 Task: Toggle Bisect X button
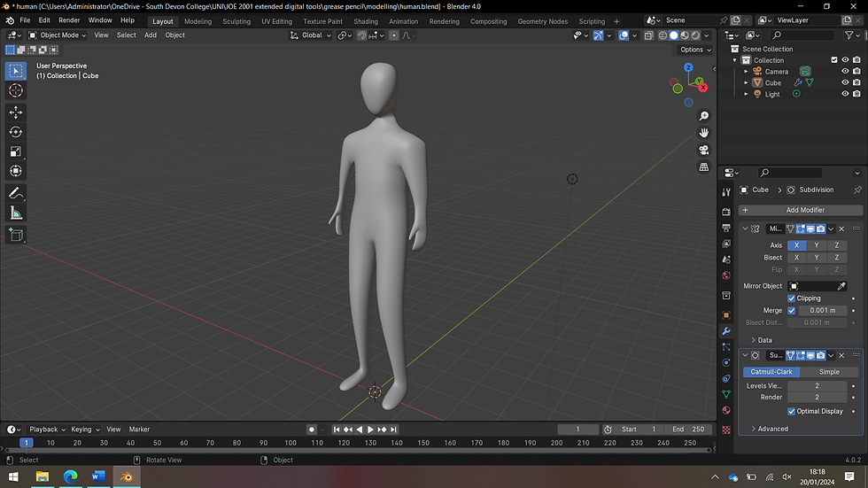[796, 257]
